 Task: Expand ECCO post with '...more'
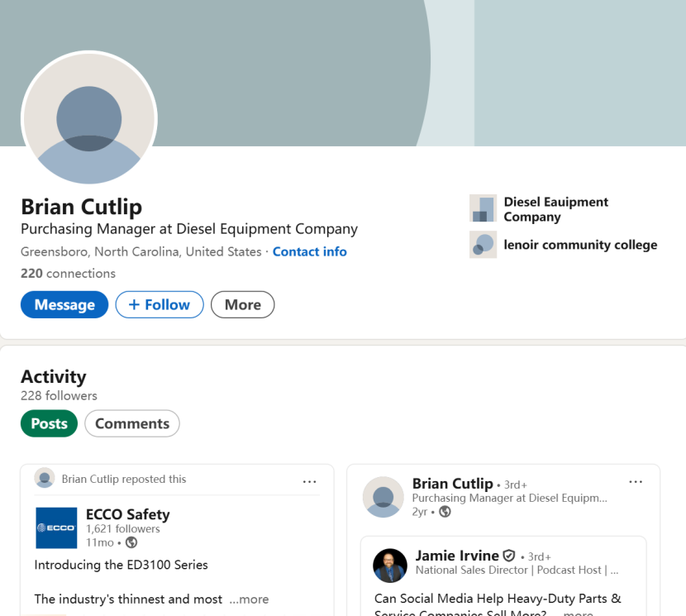pos(249,599)
